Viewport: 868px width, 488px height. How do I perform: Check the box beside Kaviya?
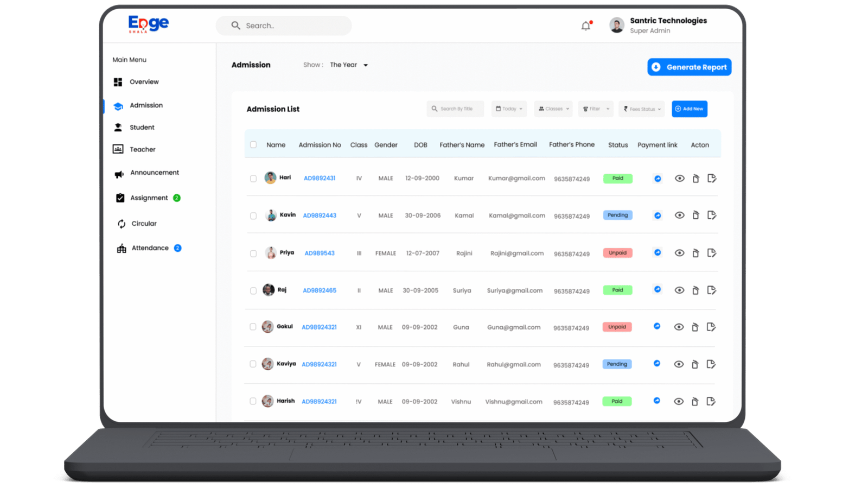[253, 364]
